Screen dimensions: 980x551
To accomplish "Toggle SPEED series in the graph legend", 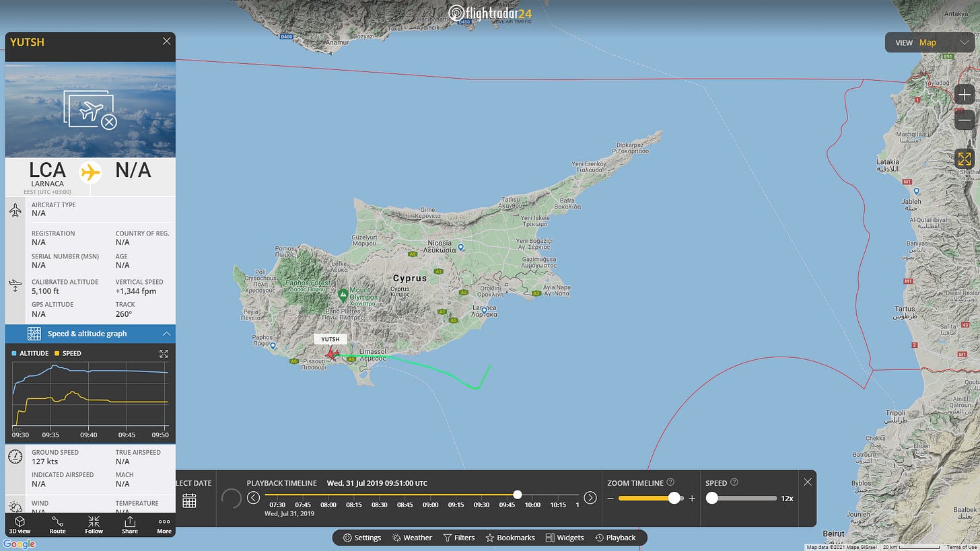I will [67, 353].
